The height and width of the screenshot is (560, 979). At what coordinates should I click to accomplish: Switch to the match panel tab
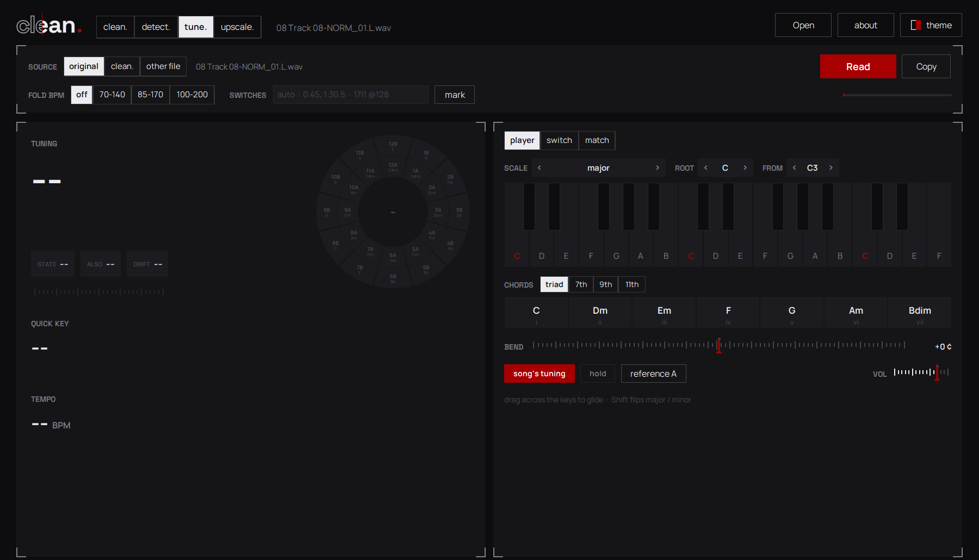click(597, 140)
